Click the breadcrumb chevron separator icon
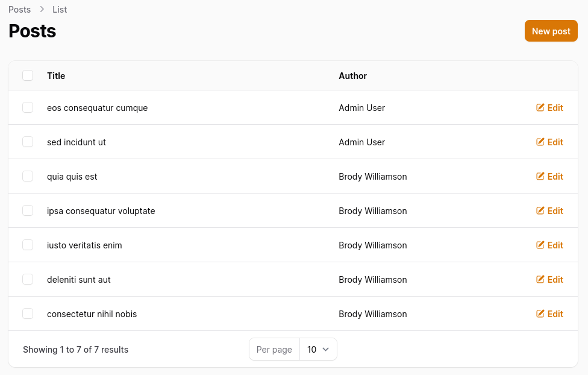The height and width of the screenshot is (375, 588). click(42, 10)
